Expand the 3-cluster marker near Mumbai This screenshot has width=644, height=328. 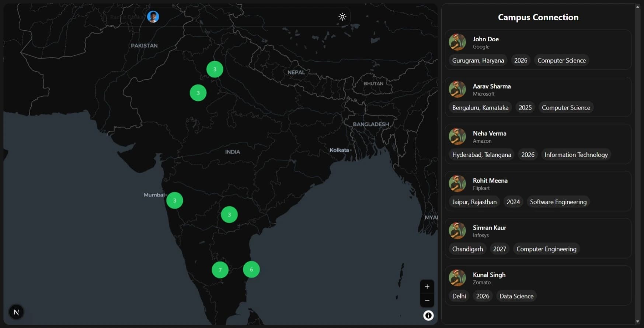coord(175,200)
